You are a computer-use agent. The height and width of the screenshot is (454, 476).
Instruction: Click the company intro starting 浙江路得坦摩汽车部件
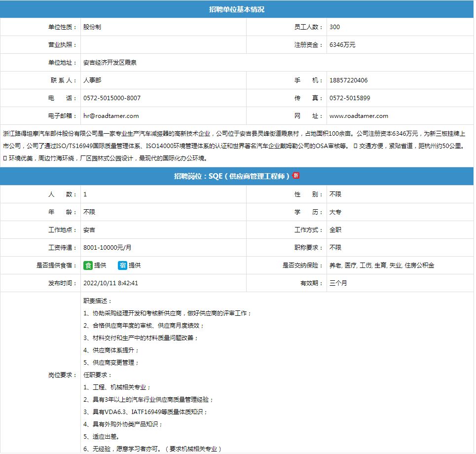[234, 146]
